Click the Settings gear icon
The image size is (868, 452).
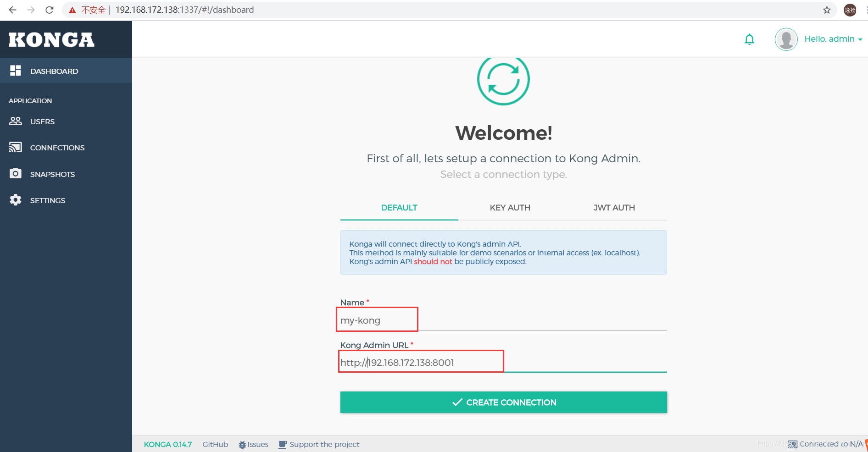(x=16, y=200)
